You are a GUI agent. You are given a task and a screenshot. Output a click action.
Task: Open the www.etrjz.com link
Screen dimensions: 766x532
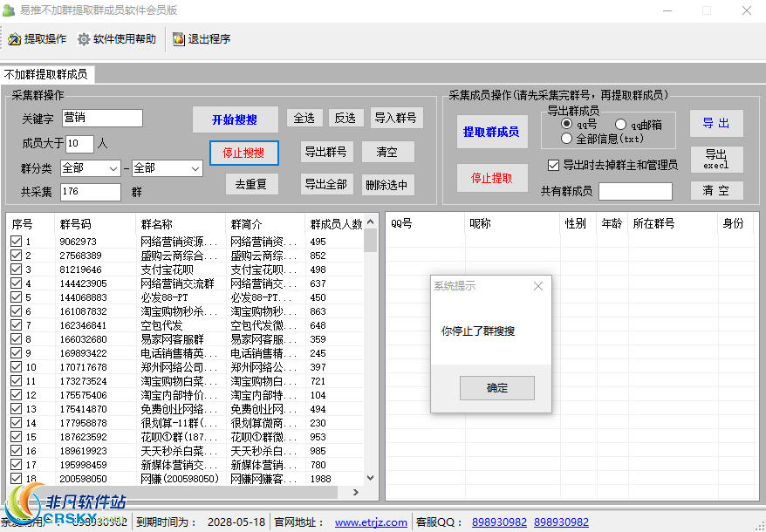tap(371, 522)
